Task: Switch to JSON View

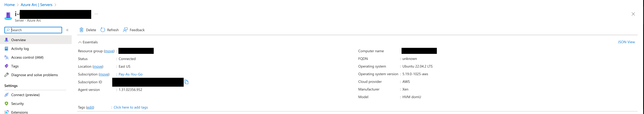Action: tap(627, 42)
